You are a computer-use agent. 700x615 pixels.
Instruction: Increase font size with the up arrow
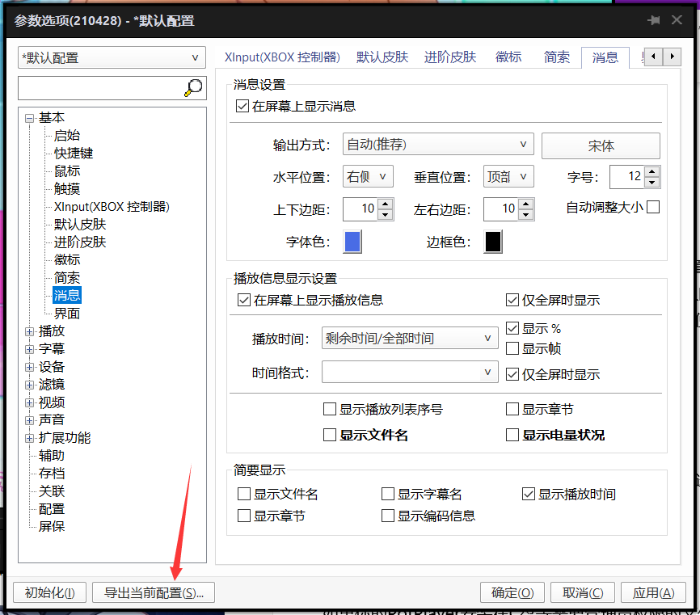click(x=652, y=171)
